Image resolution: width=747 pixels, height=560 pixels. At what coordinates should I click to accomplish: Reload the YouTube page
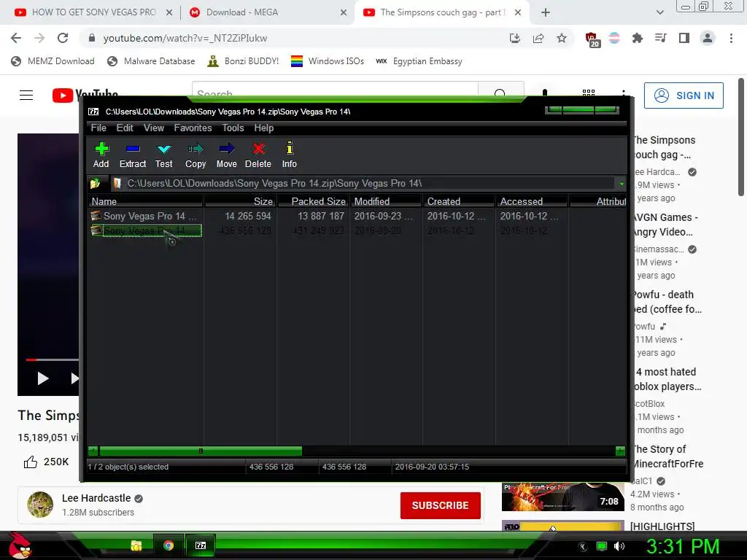click(63, 38)
